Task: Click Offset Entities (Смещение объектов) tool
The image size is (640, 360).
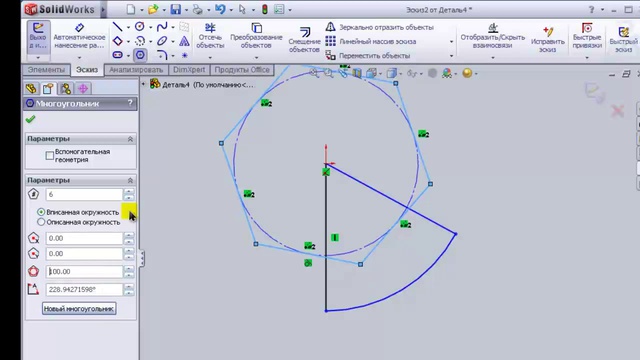Action: [x=304, y=40]
